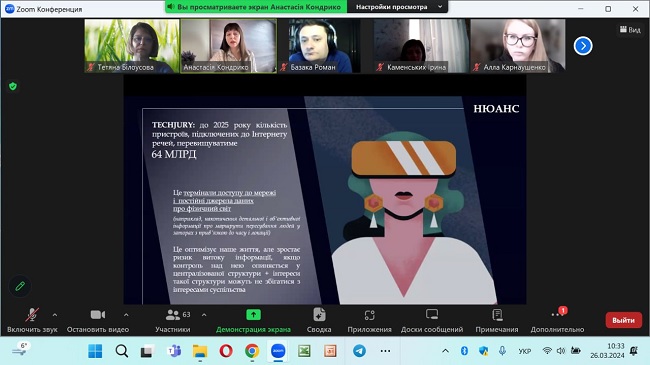Select Анастасія Кондрико video thumbnail
Image resolution: width=650 pixels, height=365 pixels.
click(x=228, y=46)
